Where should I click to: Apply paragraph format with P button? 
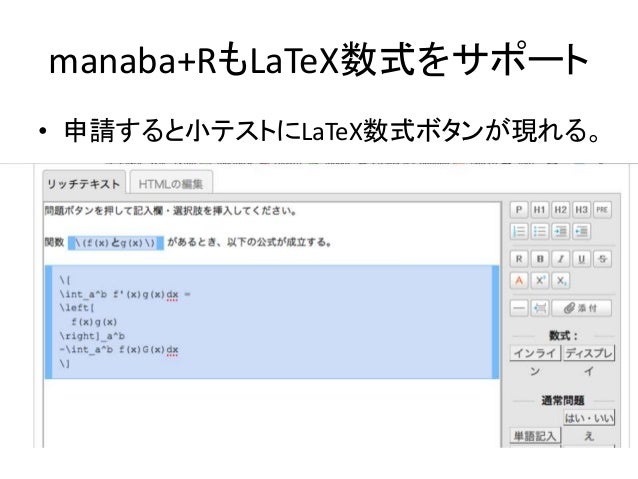519,210
